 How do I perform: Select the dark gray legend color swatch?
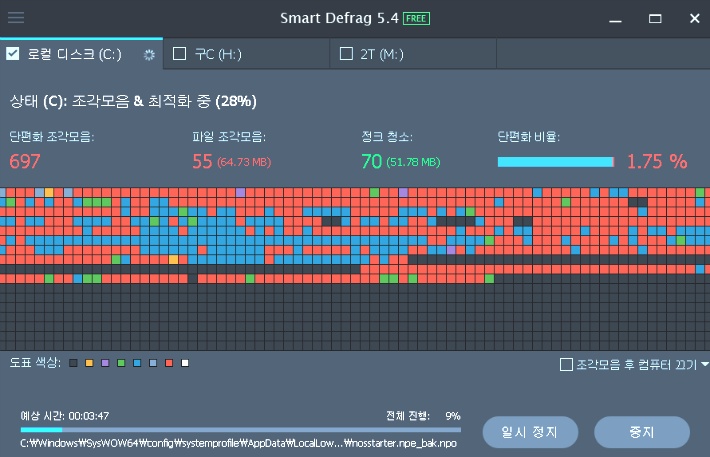73,363
